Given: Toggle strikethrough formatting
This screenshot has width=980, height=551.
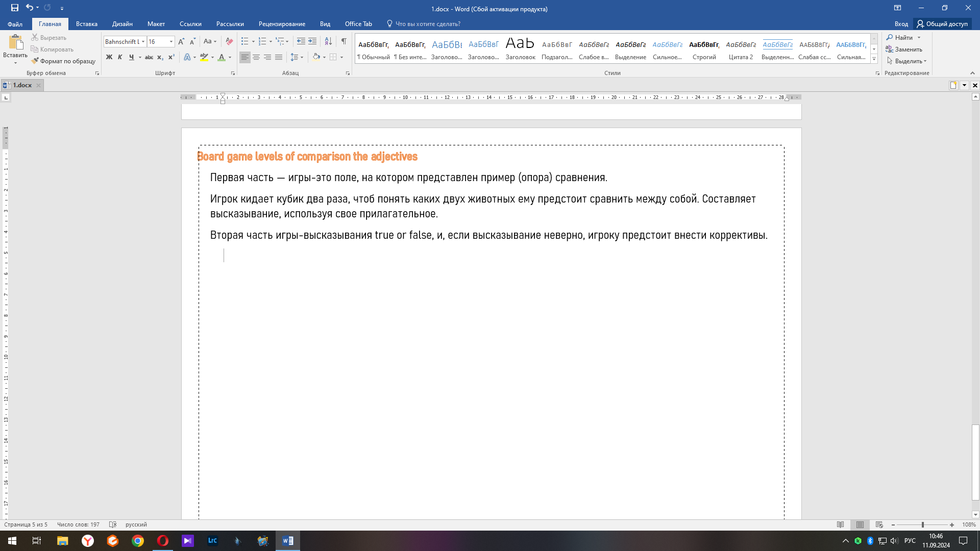Looking at the screenshot, I should pos(149,57).
